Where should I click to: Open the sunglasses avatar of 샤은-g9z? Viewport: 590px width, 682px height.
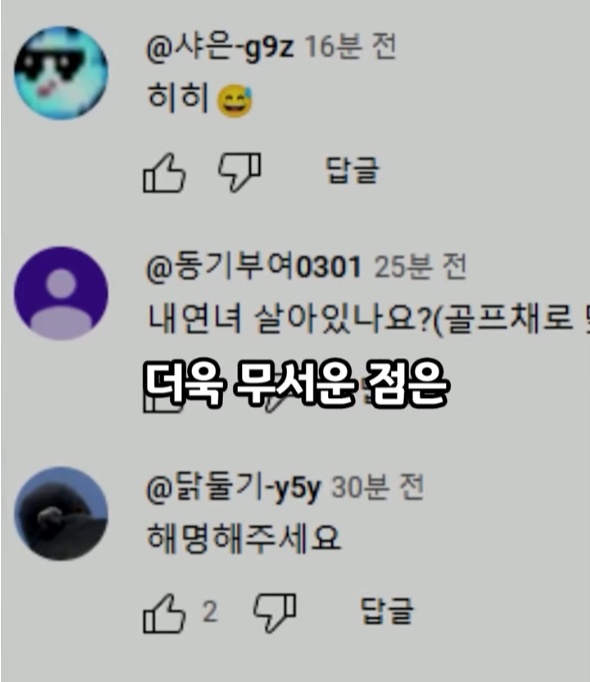(61, 72)
